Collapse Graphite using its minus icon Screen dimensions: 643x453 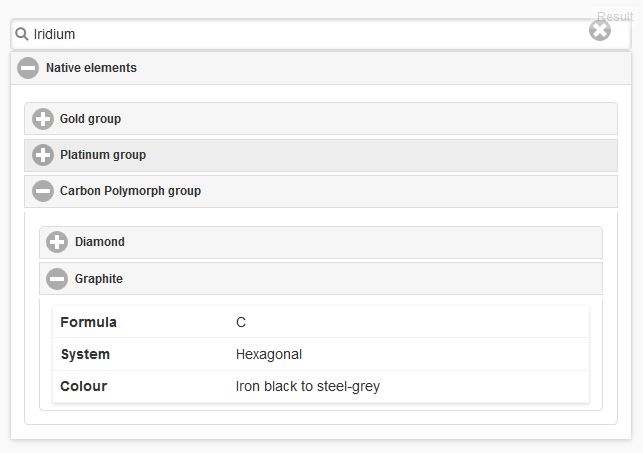(57, 279)
